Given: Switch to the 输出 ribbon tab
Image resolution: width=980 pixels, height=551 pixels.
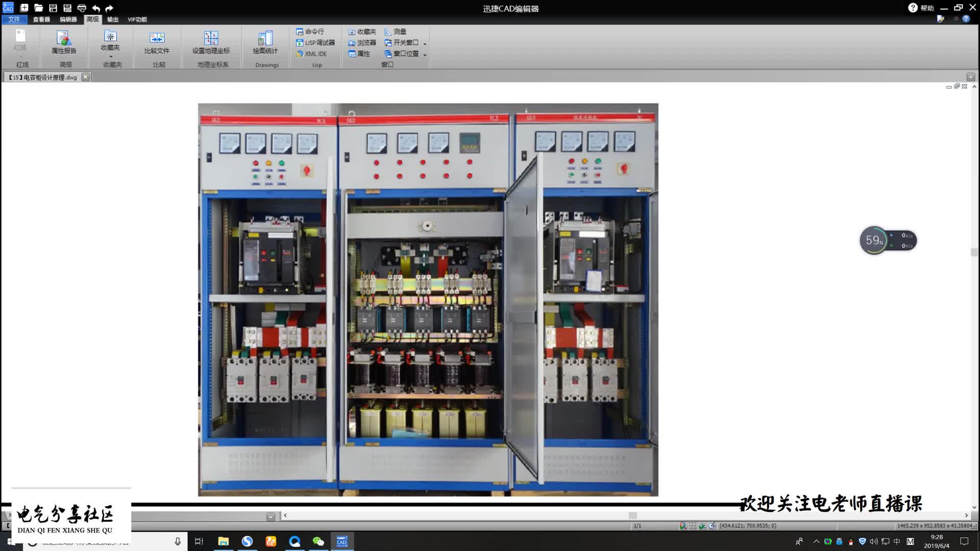Looking at the screenshot, I should [x=113, y=19].
